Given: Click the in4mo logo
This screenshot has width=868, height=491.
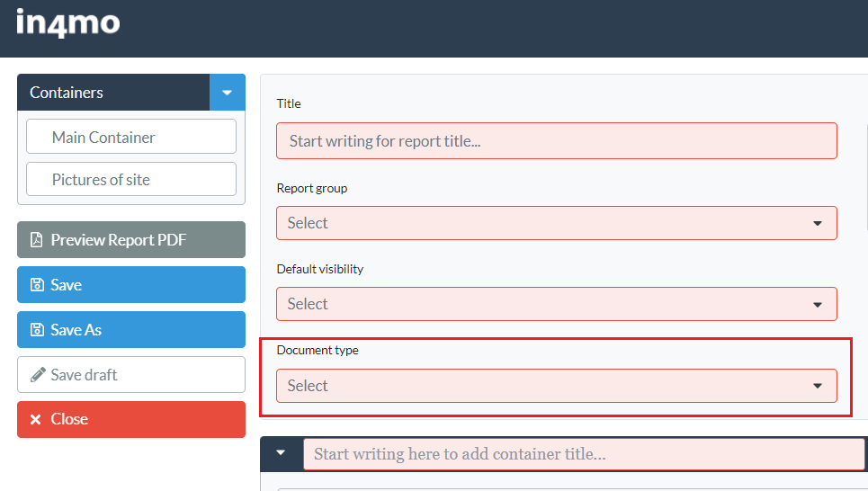Looking at the screenshot, I should pos(67,23).
